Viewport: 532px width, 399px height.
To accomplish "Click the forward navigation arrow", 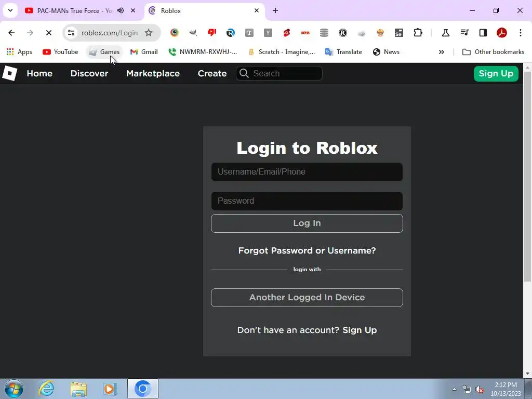I will point(30,33).
